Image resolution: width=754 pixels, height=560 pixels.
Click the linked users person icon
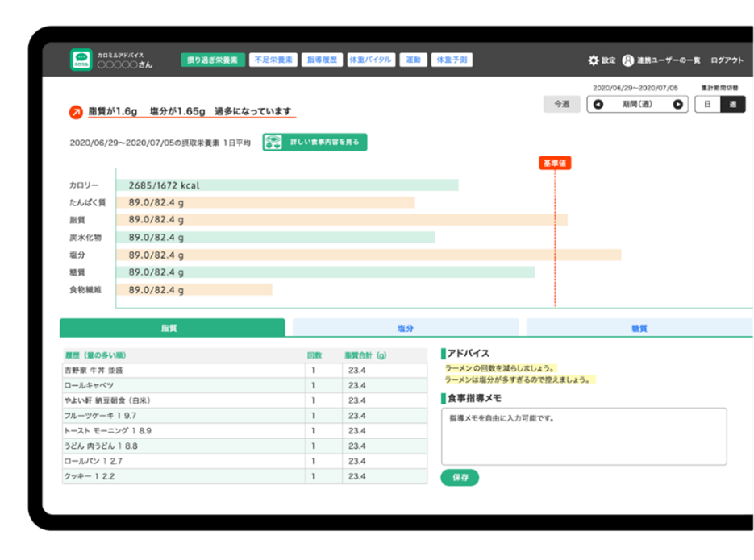pos(628,60)
